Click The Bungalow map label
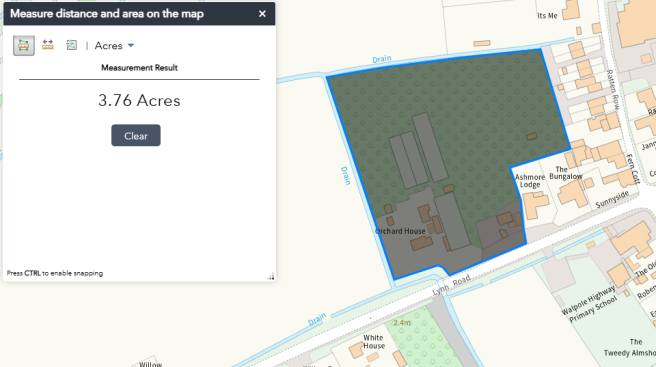Screen dimensions: 656x367 (565, 173)
